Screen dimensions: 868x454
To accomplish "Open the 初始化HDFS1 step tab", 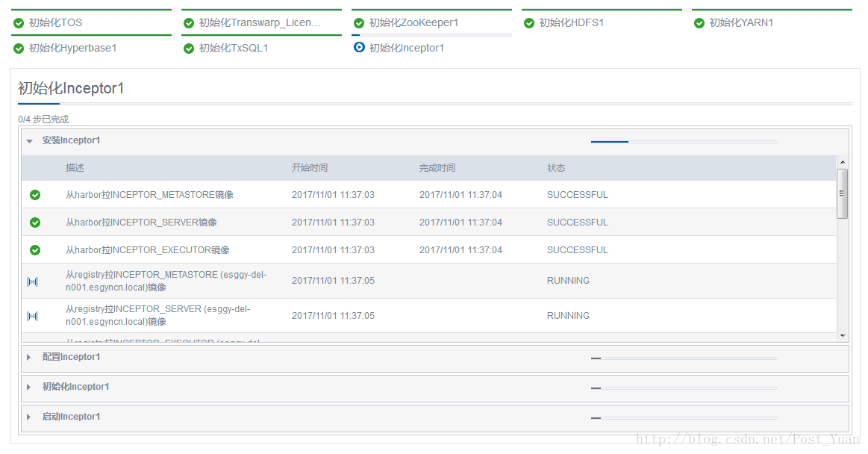I will pyautogui.click(x=602, y=22).
